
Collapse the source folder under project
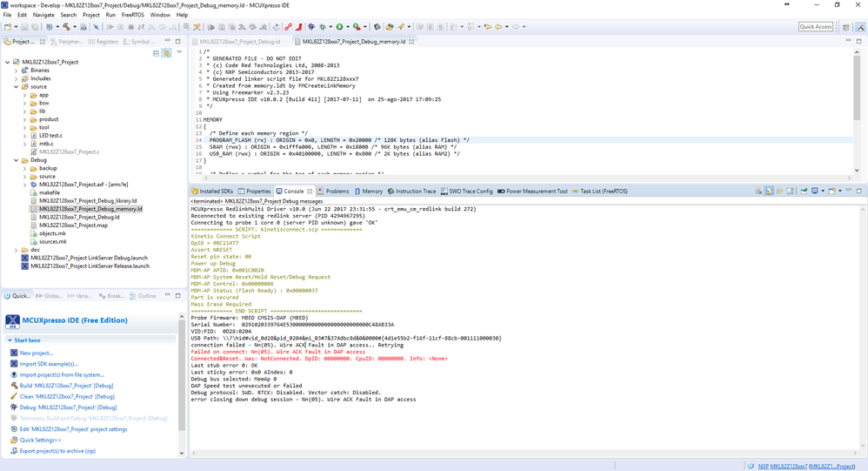pos(16,87)
